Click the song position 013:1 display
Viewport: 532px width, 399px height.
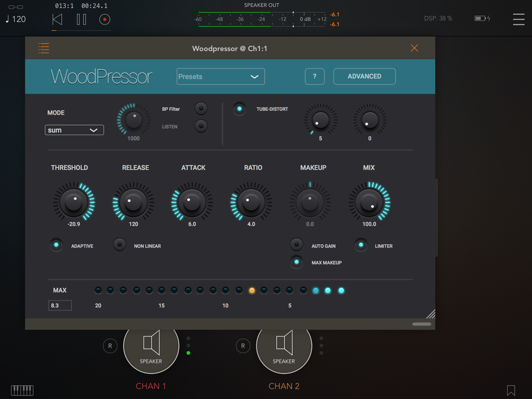(64, 6)
